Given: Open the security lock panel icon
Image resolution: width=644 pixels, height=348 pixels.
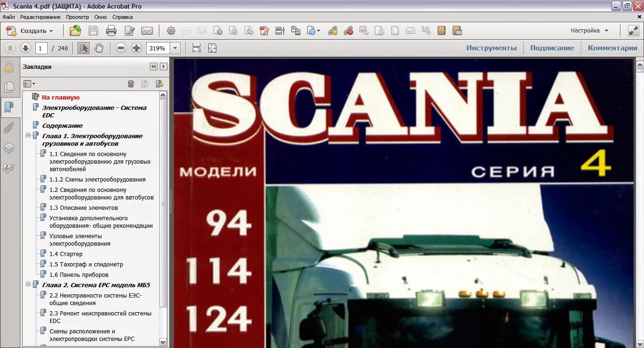Looking at the screenshot, I should (x=9, y=67).
